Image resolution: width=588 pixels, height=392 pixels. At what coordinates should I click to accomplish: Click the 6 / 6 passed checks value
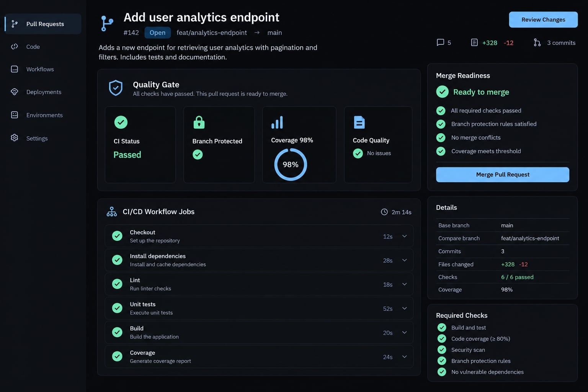[x=517, y=277]
